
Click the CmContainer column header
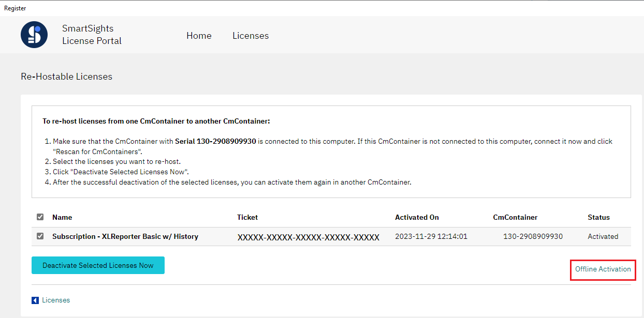[x=515, y=217]
